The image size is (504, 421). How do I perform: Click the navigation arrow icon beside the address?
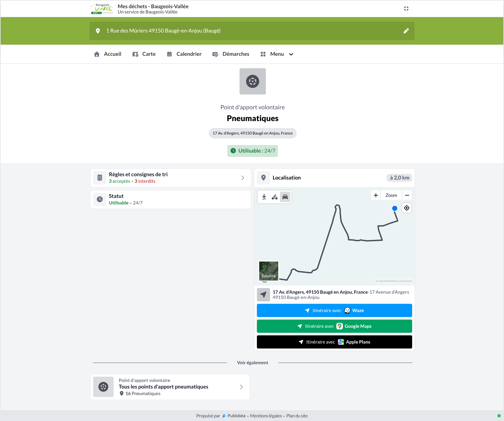click(x=263, y=295)
